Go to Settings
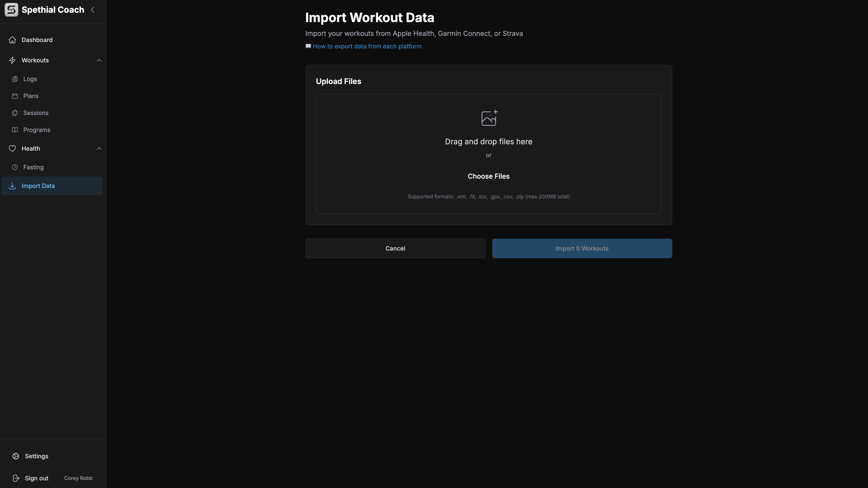The height and width of the screenshot is (488, 868). pyautogui.click(x=36, y=456)
